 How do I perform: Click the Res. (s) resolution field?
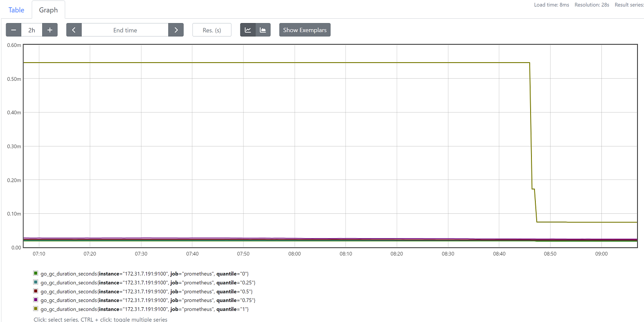[x=212, y=30]
